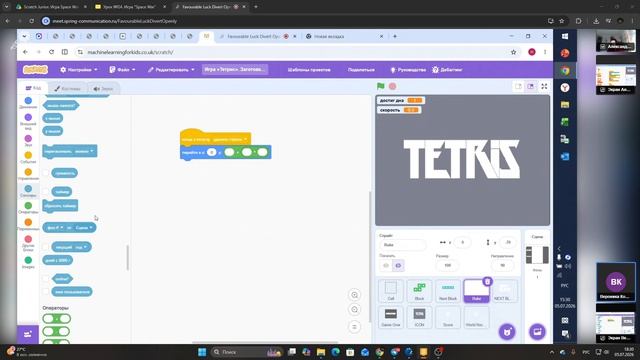Select the Operators blocks category circle

click(28, 205)
